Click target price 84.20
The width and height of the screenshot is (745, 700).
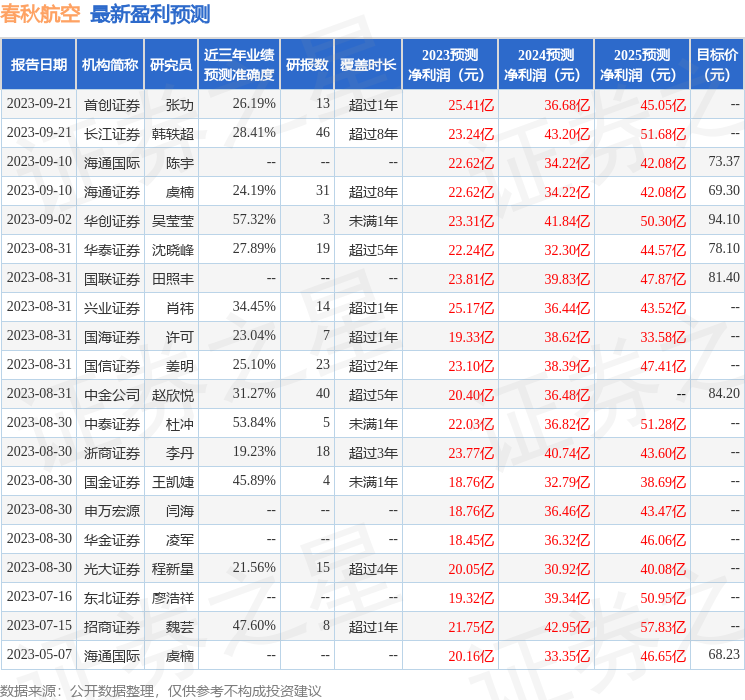click(x=724, y=393)
